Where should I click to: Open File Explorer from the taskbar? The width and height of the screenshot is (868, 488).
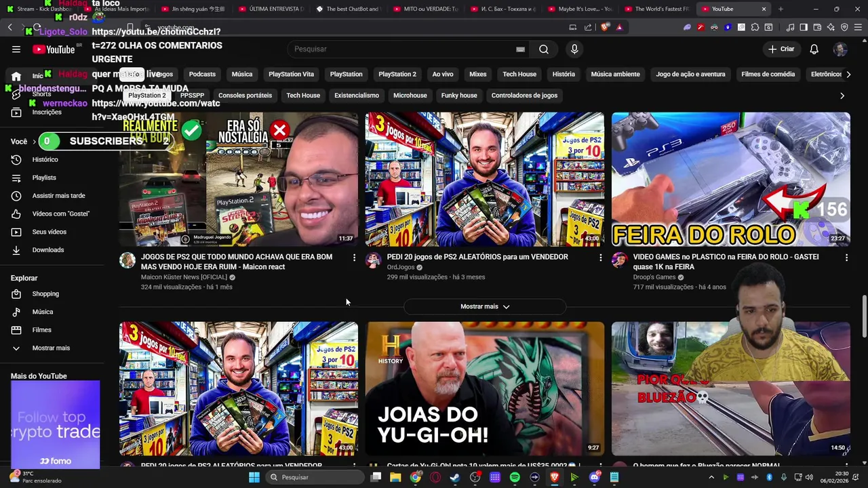[x=395, y=477]
